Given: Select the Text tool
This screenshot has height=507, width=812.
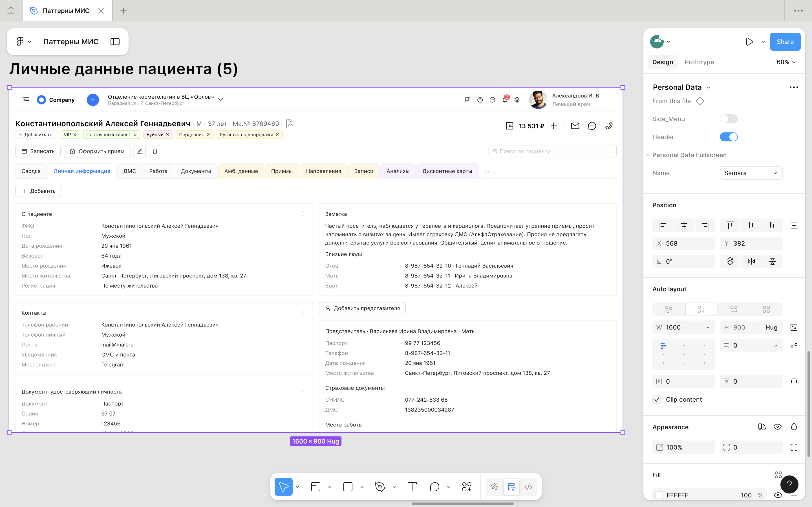Looking at the screenshot, I should (x=412, y=486).
